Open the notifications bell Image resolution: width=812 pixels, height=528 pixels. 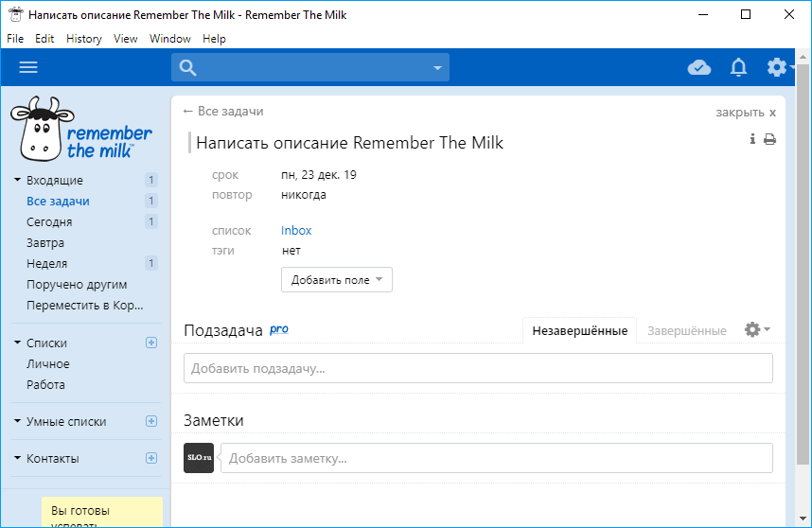point(738,67)
